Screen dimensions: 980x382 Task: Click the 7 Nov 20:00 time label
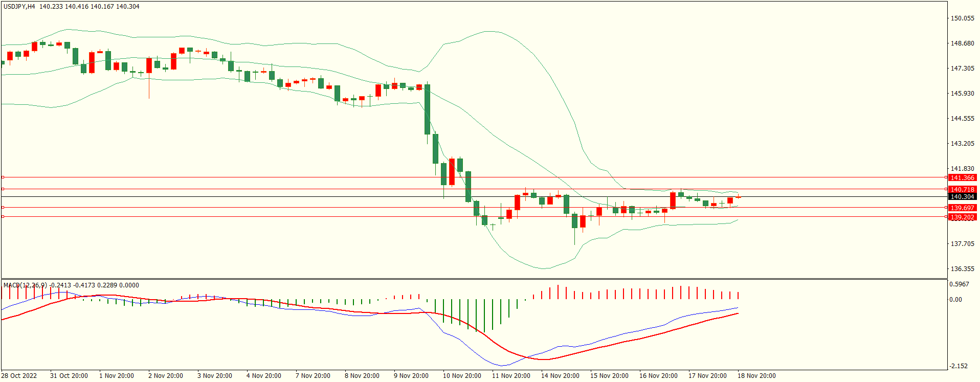click(313, 376)
